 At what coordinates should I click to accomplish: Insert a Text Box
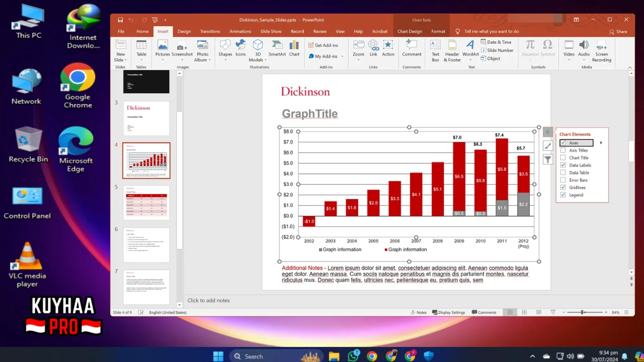[435, 50]
